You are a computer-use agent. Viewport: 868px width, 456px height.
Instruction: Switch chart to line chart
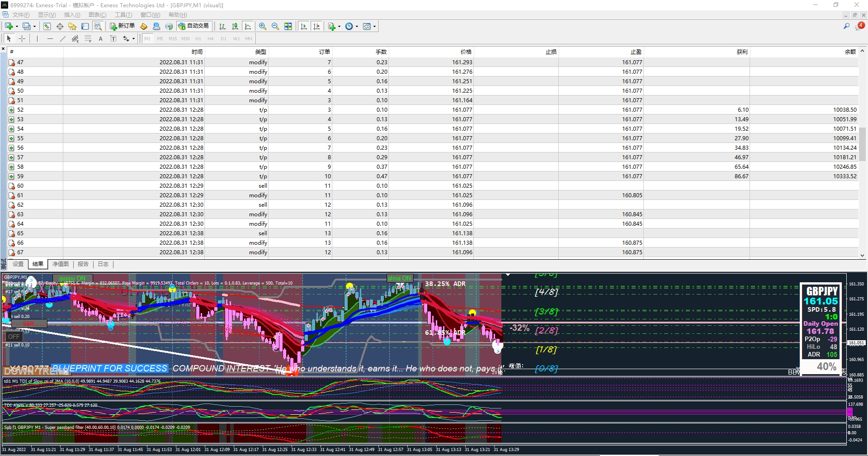pyautogui.click(x=248, y=26)
